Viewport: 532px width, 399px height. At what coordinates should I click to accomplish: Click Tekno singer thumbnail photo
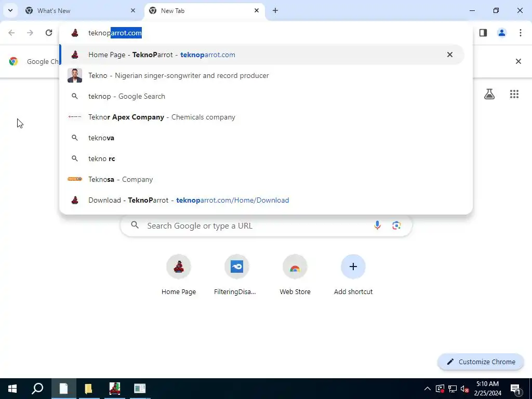75,75
